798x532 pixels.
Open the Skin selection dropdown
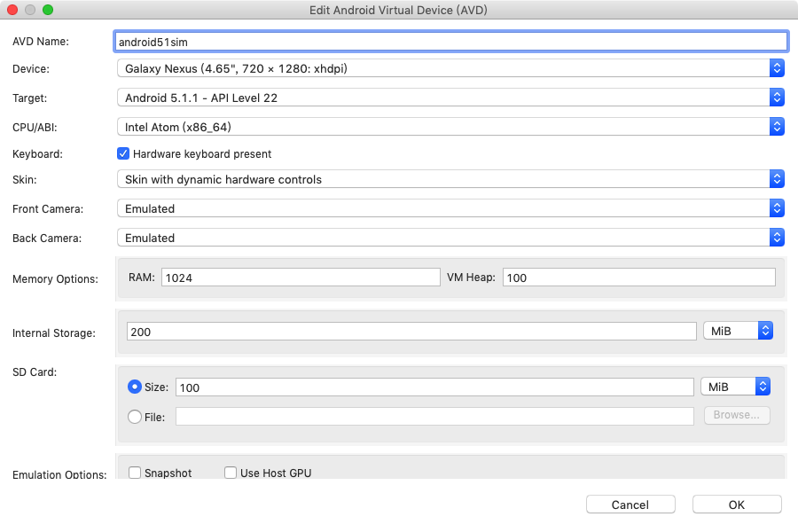(x=450, y=179)
